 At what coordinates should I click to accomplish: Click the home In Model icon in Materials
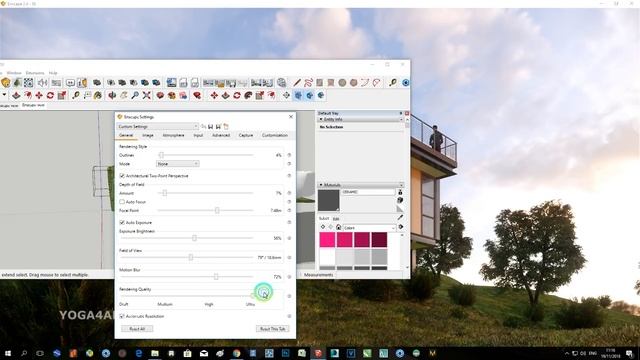tap(338, 227)
